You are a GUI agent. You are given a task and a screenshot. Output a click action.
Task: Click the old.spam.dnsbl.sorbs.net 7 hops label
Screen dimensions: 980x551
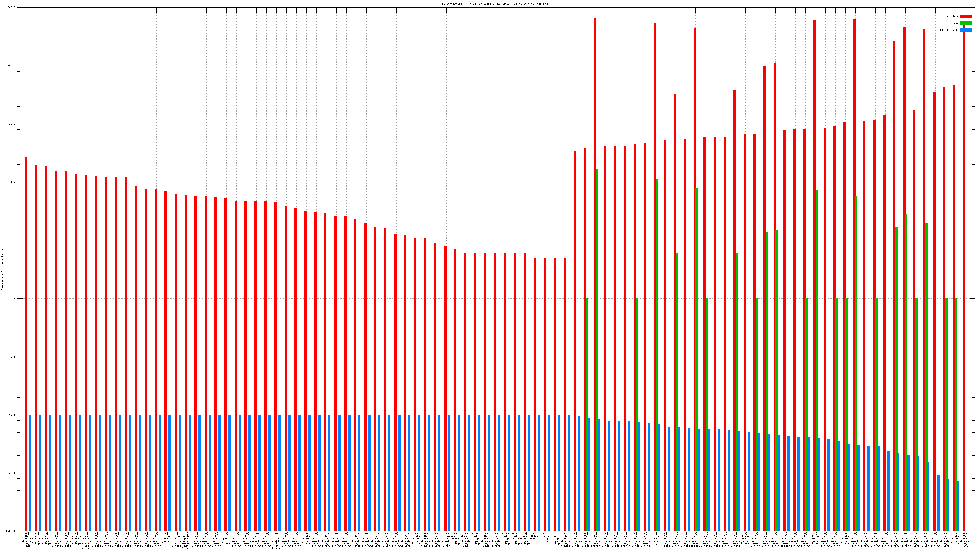[x=186, y=541]
